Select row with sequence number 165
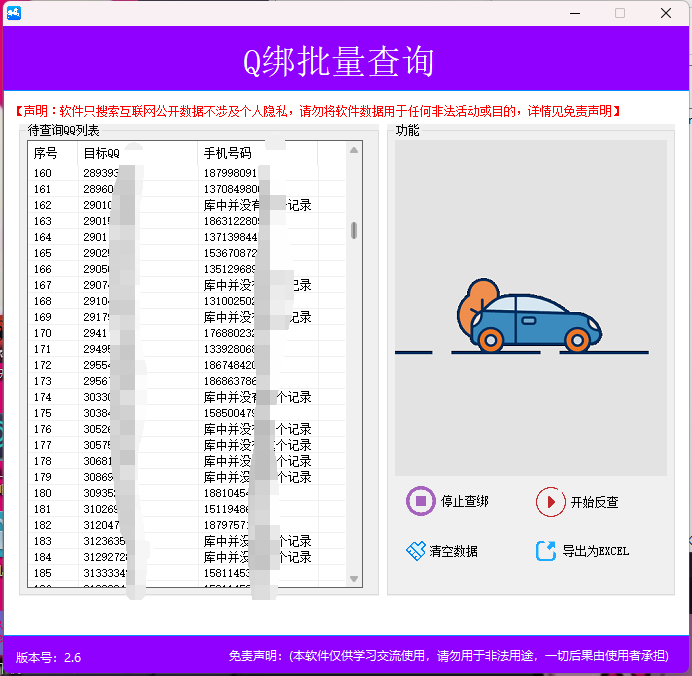This screenshot has height=676, width=692. tap(187, 253)
